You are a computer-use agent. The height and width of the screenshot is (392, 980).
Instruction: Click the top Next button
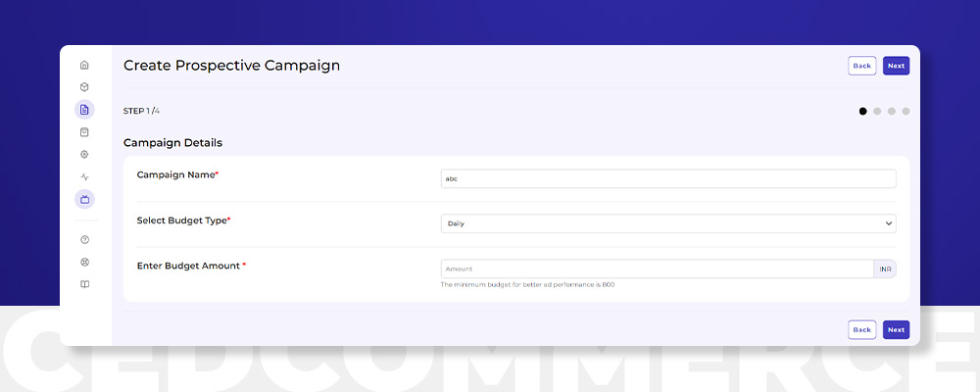pos(896,66)
